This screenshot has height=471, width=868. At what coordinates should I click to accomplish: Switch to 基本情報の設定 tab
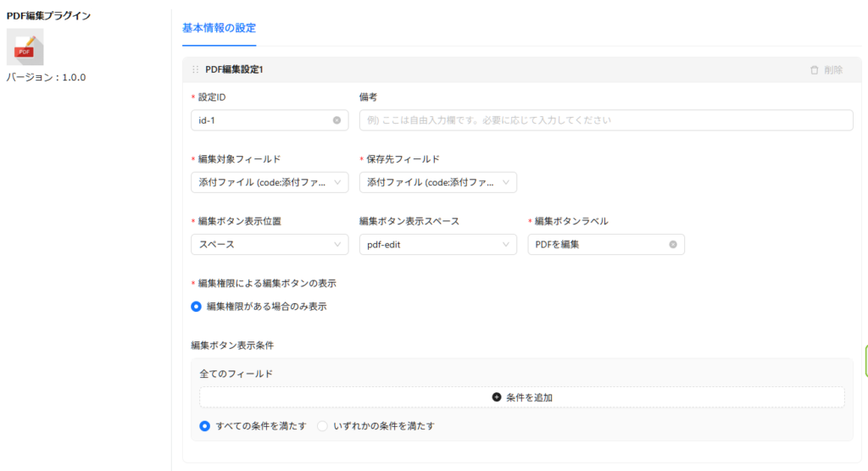tap(219, 28)
